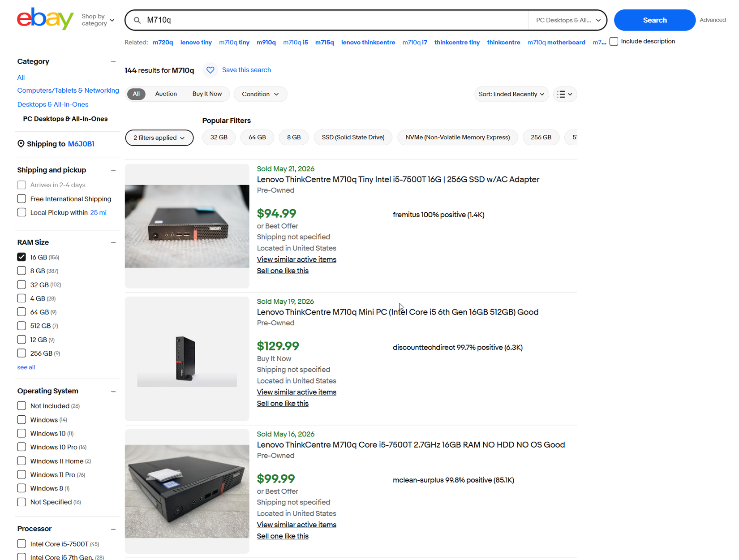Click see all RAM sizes
Viewport: 739px width, 560px height.
click(x=26, y=367)
